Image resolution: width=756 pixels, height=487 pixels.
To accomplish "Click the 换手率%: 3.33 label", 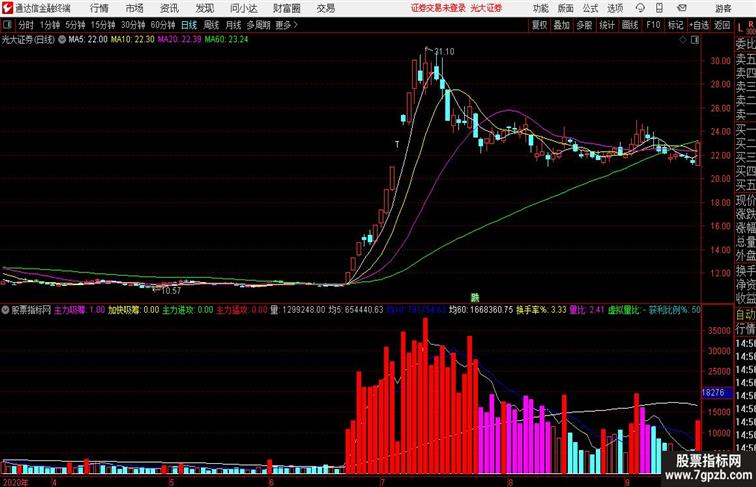I will (x=541, y=310).
